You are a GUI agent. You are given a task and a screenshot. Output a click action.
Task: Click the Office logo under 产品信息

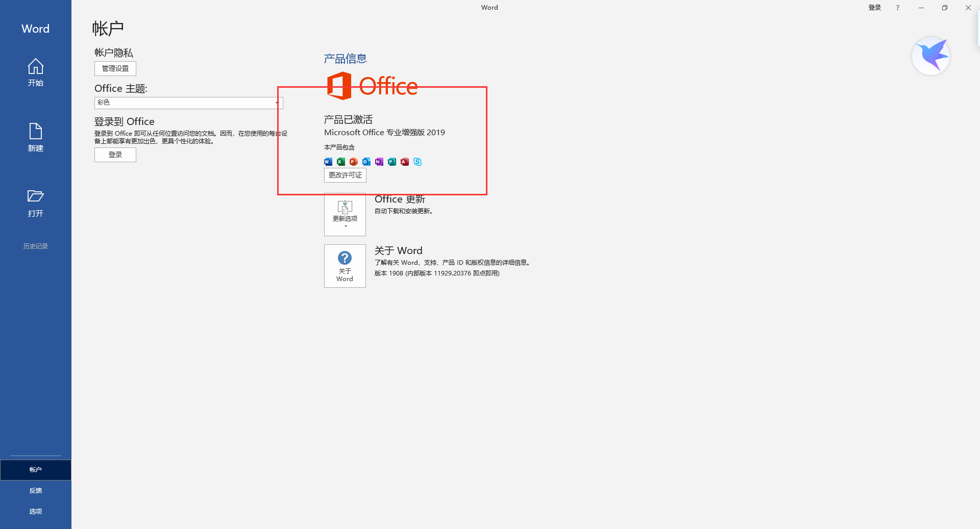(x=372, y=86)
